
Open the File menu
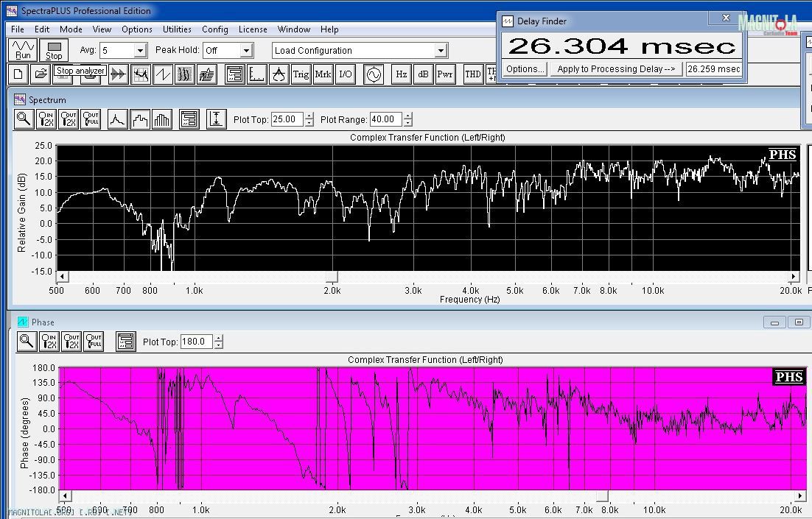pos(17,29)
